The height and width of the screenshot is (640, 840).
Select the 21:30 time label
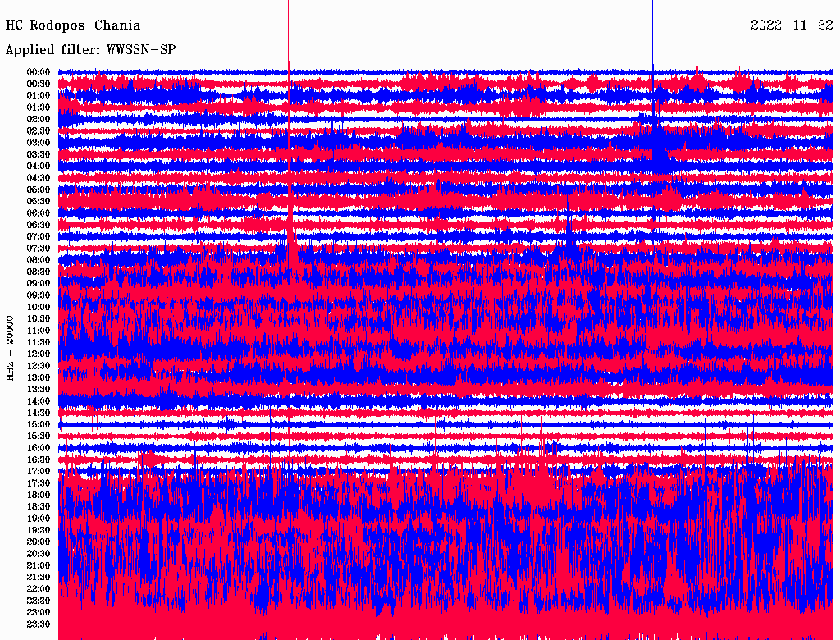pos(39,578)
